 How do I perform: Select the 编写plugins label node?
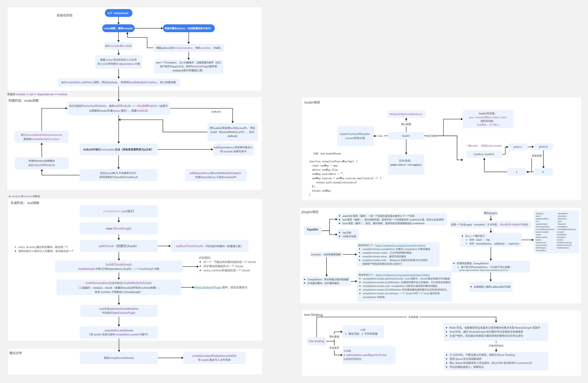[x=490, y=213]
